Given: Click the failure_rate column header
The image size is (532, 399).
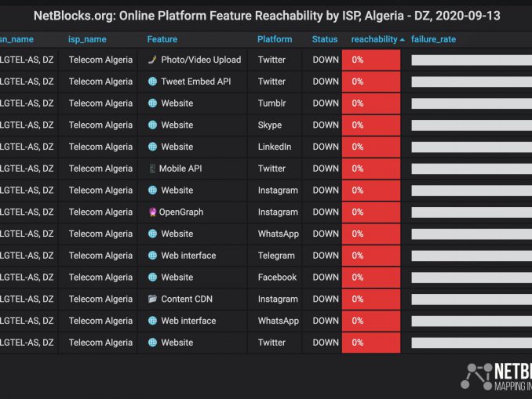Looking at the screenshot, I should point(433,39).
